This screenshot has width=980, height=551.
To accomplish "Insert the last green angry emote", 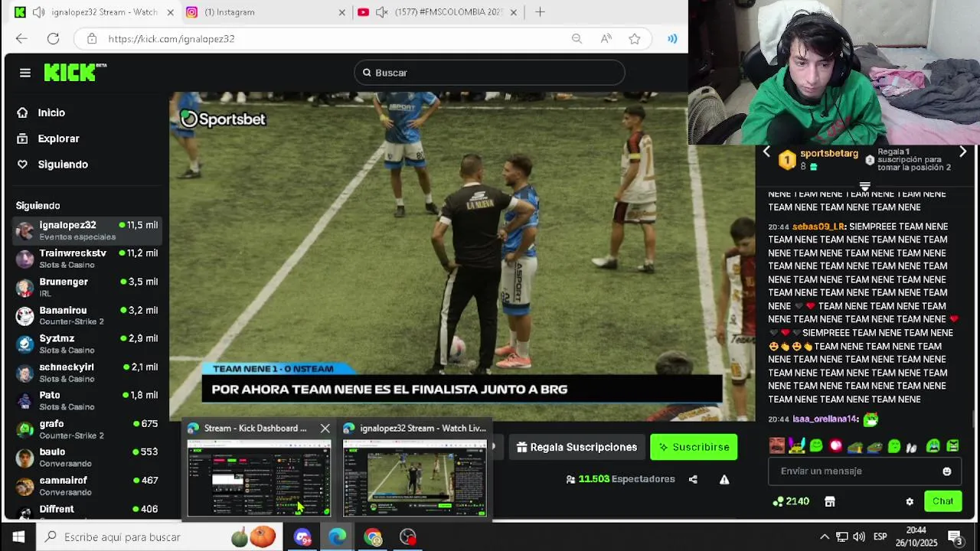I will [x=952, y=445].
